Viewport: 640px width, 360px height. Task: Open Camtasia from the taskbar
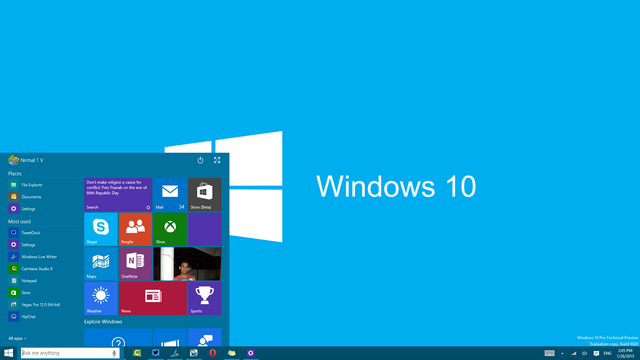[x=137, y=353]
